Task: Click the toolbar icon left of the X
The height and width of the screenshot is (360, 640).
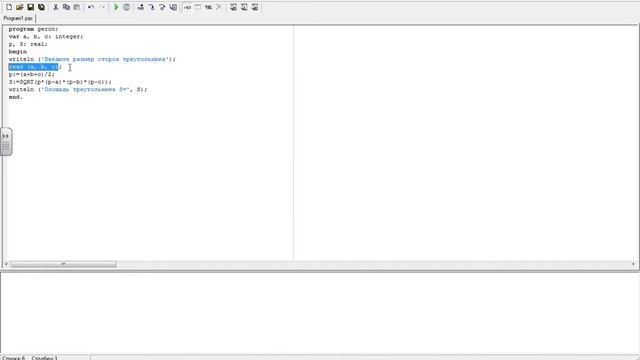Action: (x=209, y=7)
